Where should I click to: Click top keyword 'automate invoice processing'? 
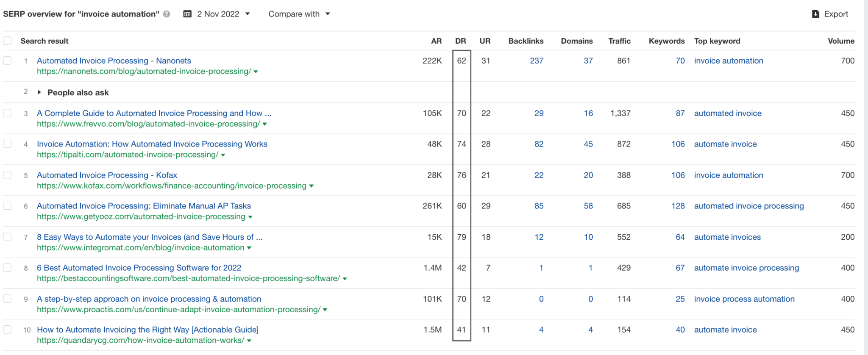tap(746, 268)
